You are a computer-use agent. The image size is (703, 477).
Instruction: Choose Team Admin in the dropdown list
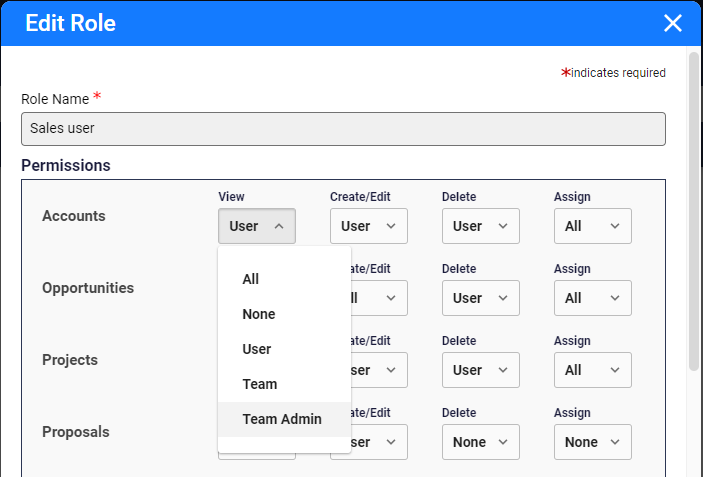[282, 419]
